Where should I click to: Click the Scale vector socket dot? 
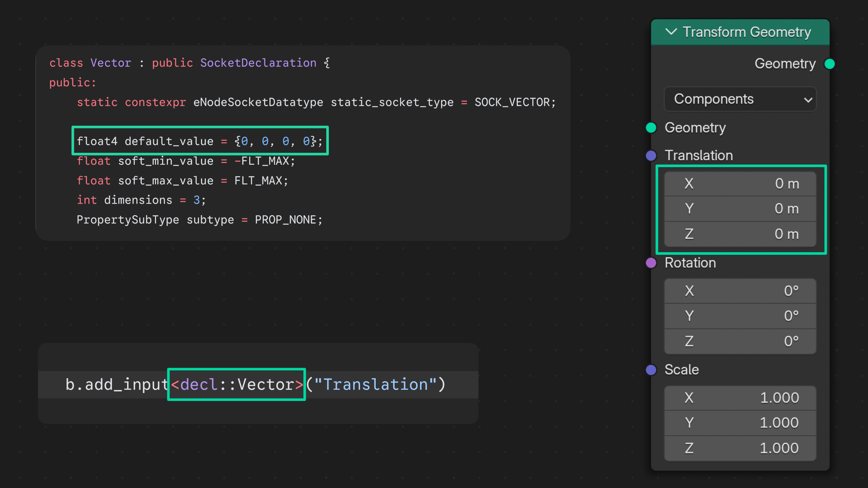pyautogui.click(x=651, y=370)
